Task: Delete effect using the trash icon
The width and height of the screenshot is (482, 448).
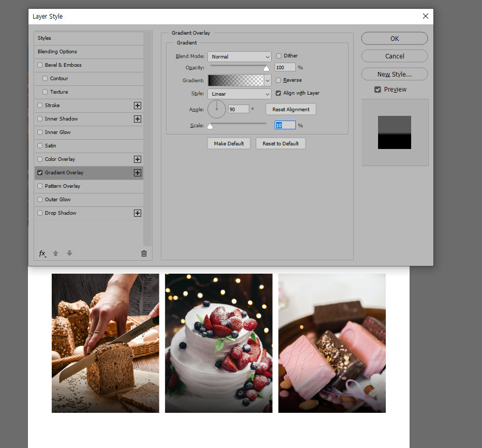Action: coord(144,253)
